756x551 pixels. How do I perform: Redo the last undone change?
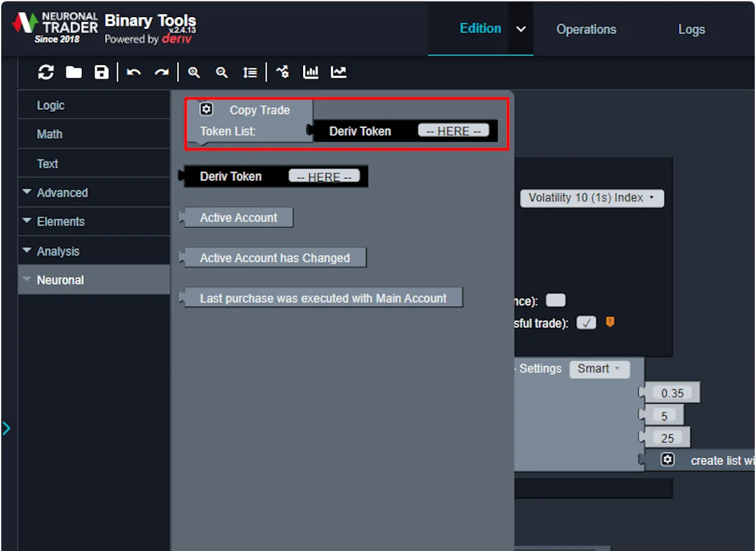[162, 72]
